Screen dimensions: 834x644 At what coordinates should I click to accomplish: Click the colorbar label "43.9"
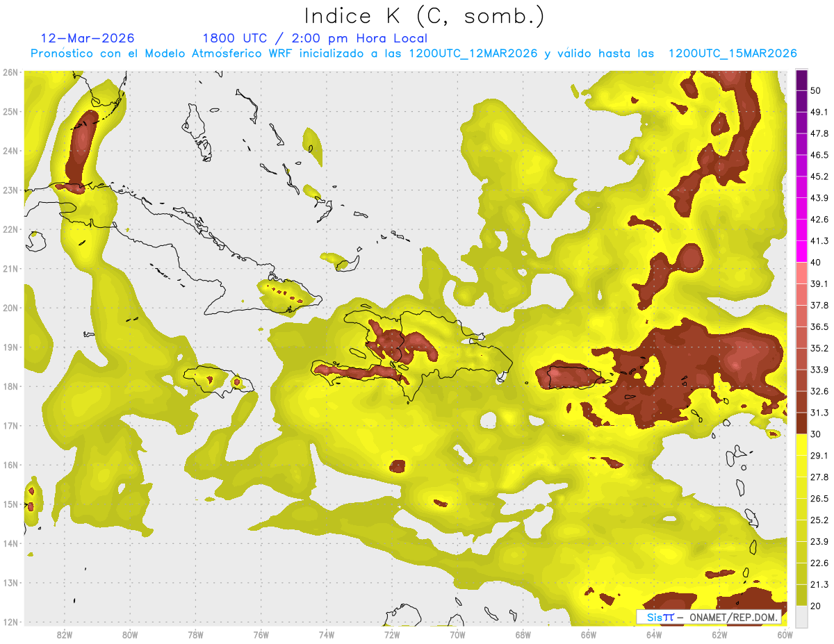click(819, 199)
